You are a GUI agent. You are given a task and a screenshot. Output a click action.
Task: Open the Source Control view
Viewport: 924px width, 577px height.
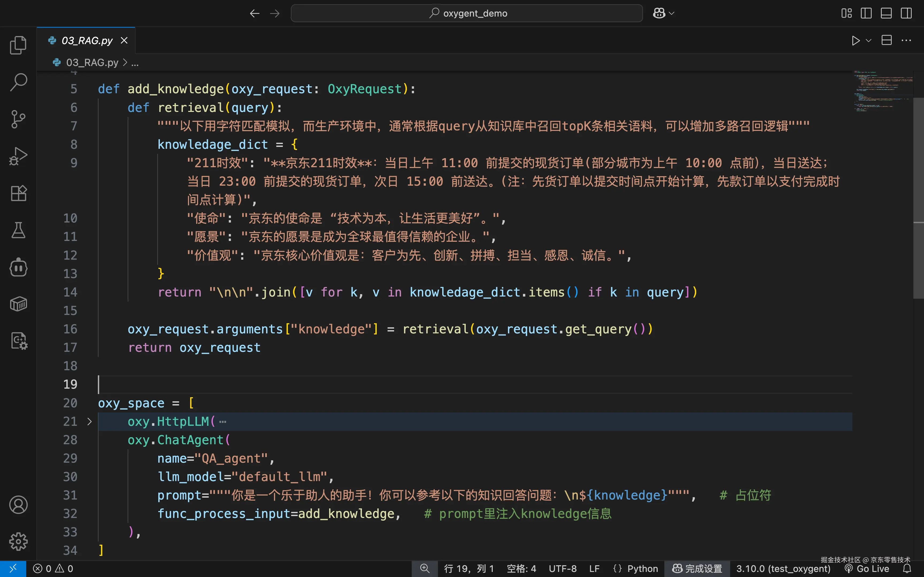click(x=18, y=119)
